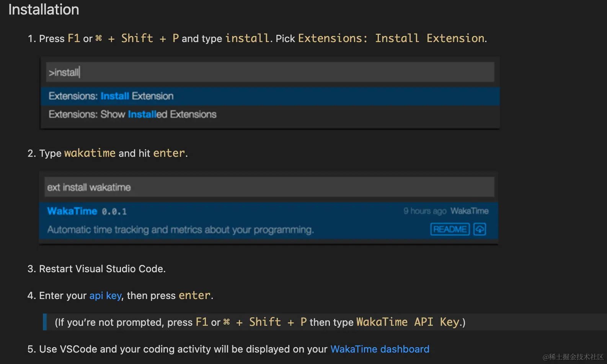Click 'Extensions: Install Extension' code text in step 1
Image resolution: width=607 pixels, height=364 pixels.
click(x=392, y=38)
